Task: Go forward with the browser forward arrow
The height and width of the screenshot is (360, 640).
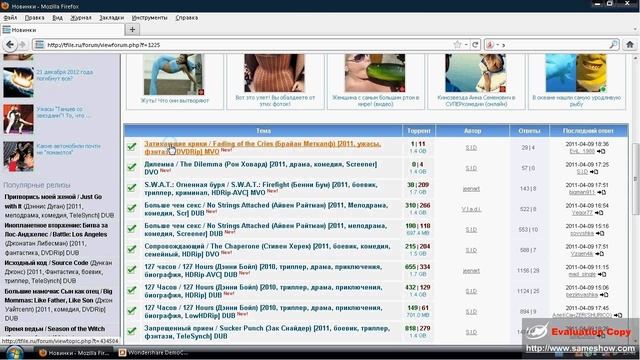Action: (x=22, y=44)
